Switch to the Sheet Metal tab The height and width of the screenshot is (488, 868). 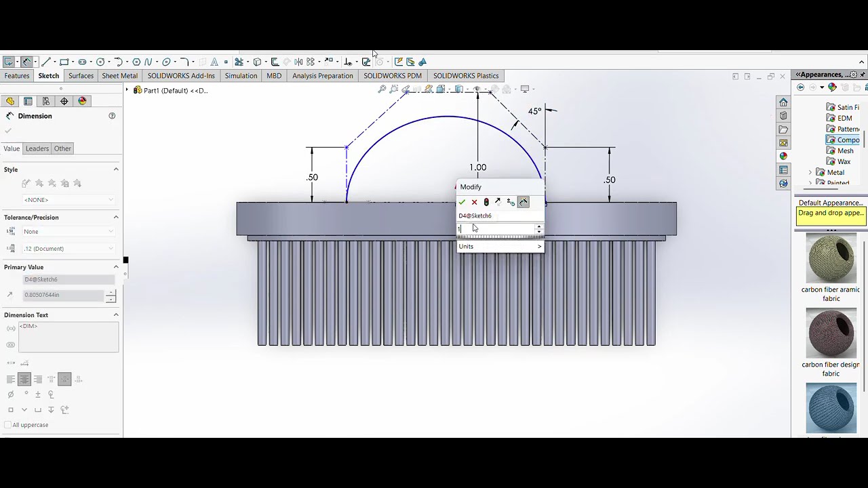click(120, 76)
